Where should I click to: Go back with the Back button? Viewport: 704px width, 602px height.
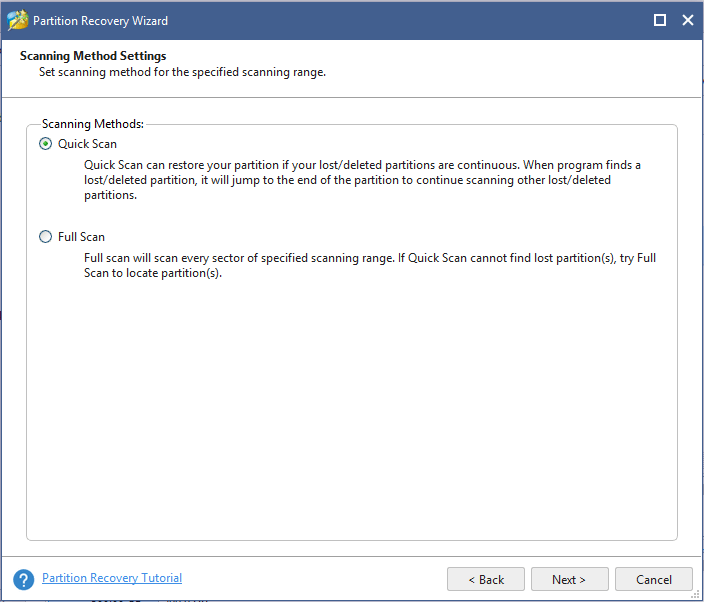coord(486,579)
